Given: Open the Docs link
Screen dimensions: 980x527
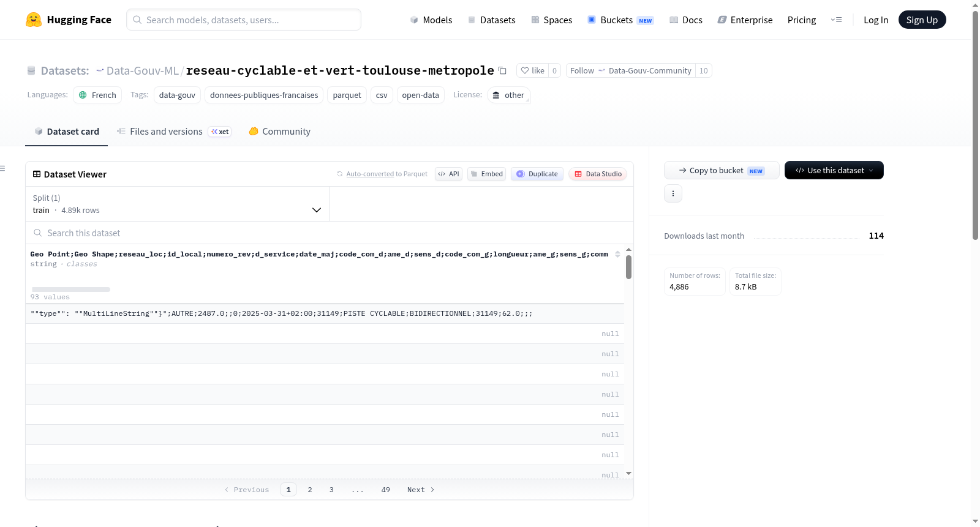Looking at the screenshot, I should click(x=686, y=20).
